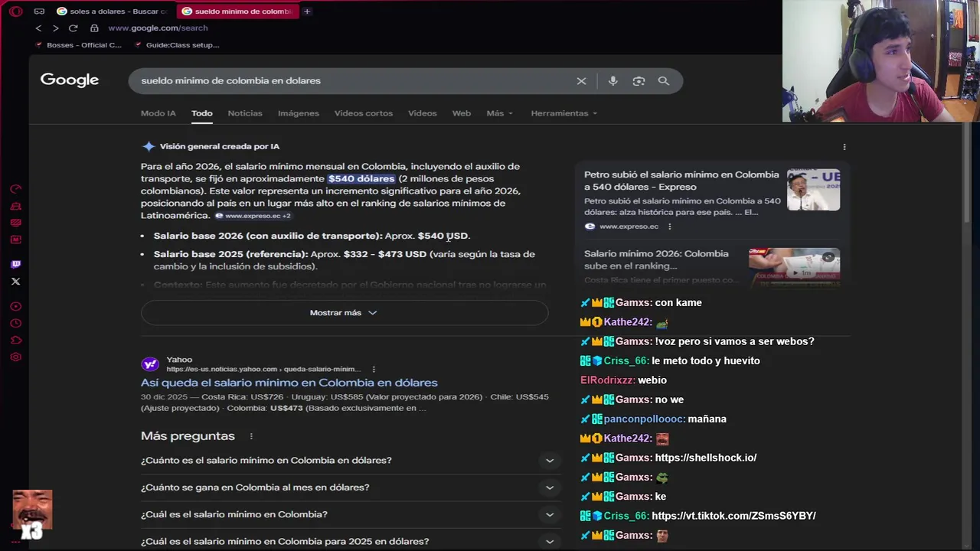Viewport: 980px width, 551px height.
Task: Open the Bosses - Official bookmark
Action: (x=79, y=45)
